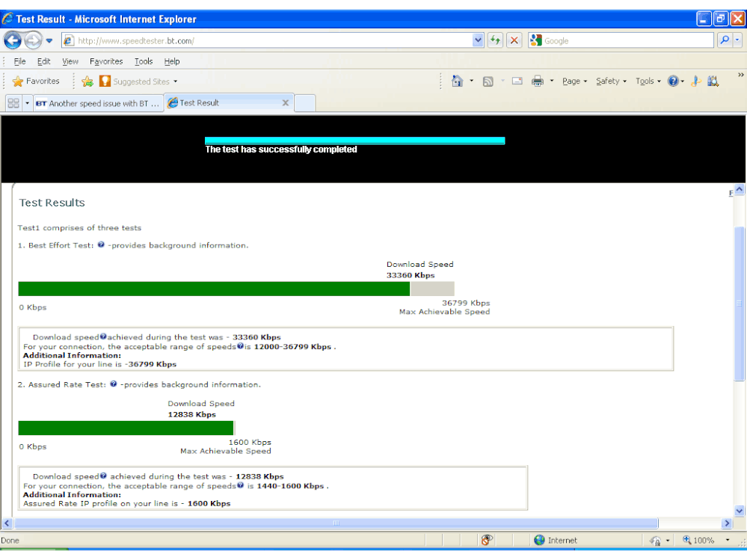Open Suggested Sites link
This screenshot has width=747, height=560.
click(138, 81)
